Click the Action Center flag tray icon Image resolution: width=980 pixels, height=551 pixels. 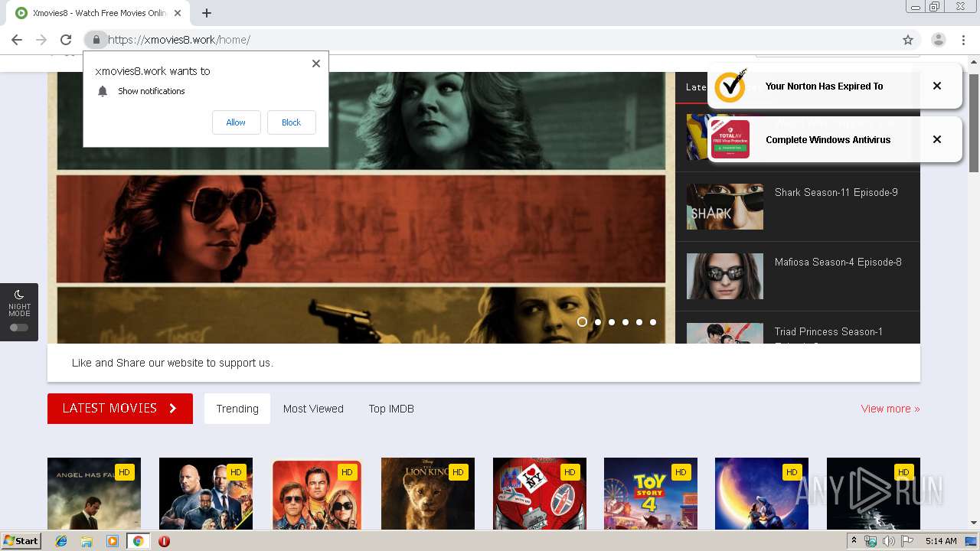(907, 541)
